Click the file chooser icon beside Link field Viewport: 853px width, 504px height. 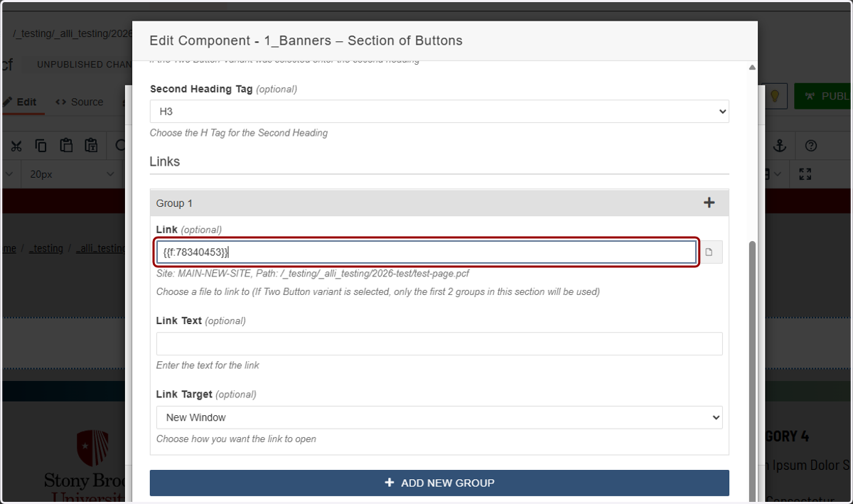[709, 252]
